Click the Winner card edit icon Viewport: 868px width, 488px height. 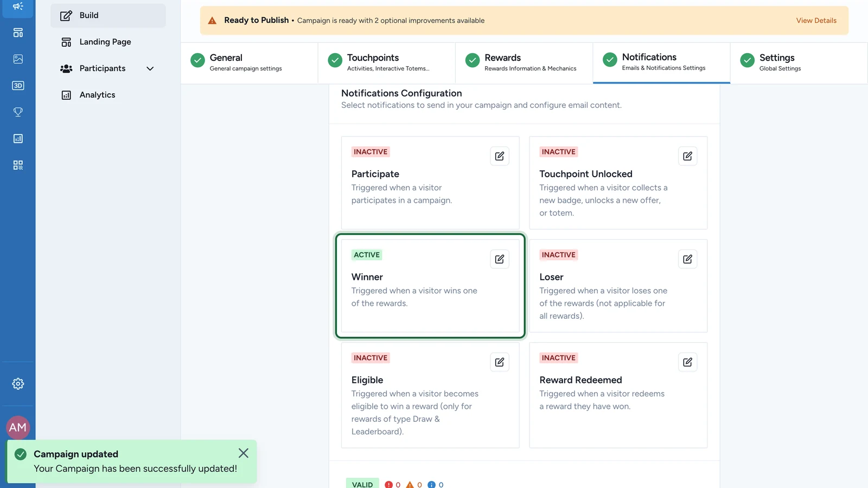pos(500,259)
